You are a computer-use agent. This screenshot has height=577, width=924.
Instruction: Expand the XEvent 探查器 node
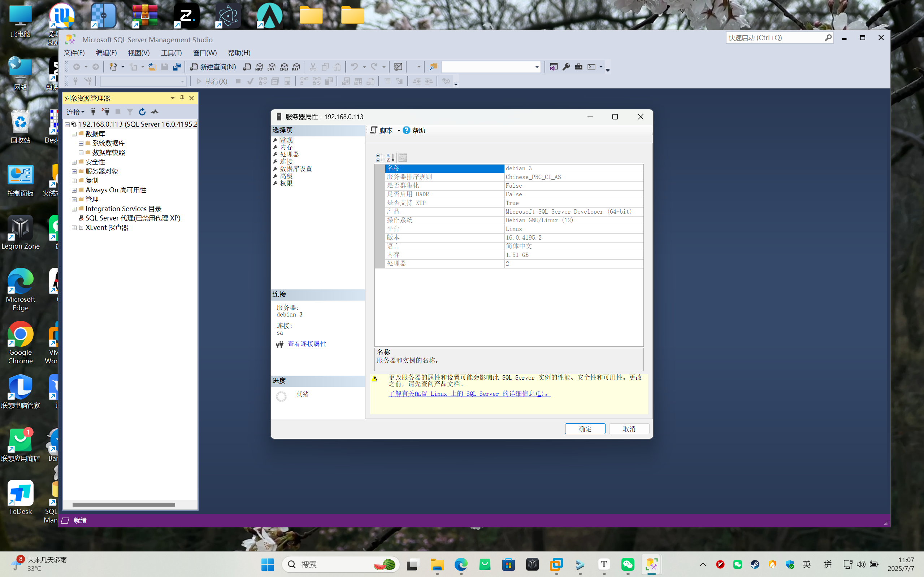(x=74, y=227)
